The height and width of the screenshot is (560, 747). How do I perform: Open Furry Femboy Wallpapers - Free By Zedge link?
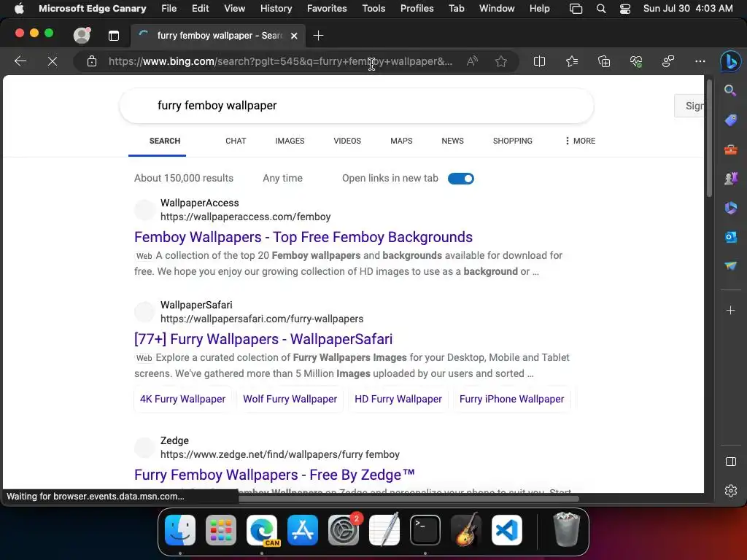click(x=274, y=475)
